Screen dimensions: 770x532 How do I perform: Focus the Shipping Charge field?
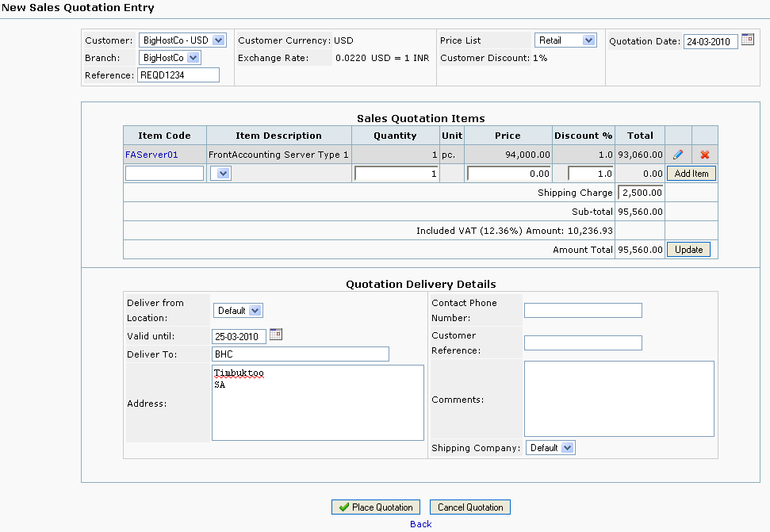[641, 193]
